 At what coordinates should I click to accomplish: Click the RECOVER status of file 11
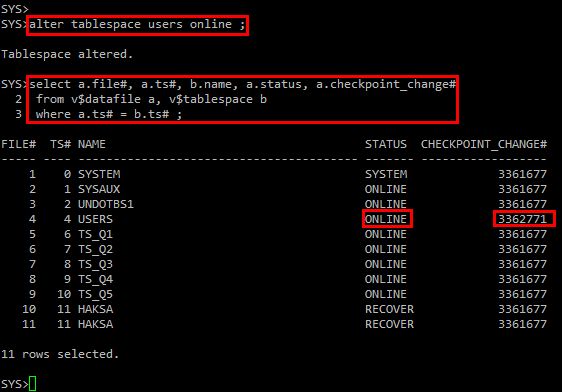pyautogui.click(x=389, y=324)
